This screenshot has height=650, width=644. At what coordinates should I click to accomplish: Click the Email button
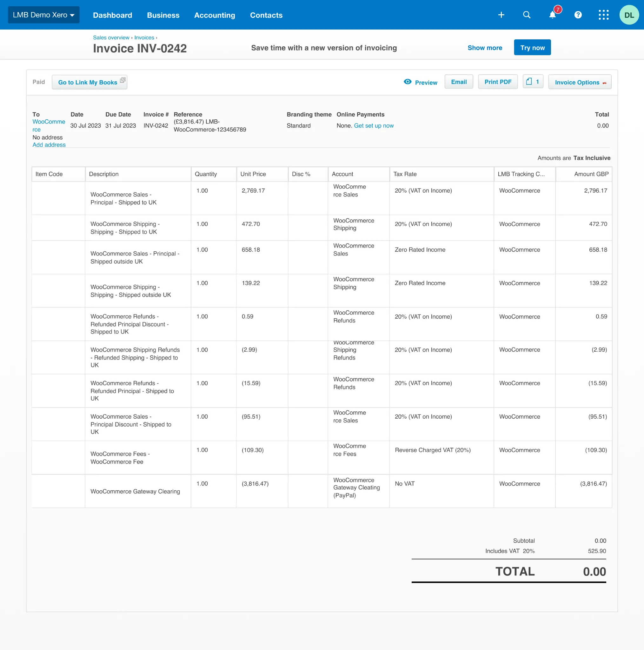pyautogui.click(x=459, y=82)
